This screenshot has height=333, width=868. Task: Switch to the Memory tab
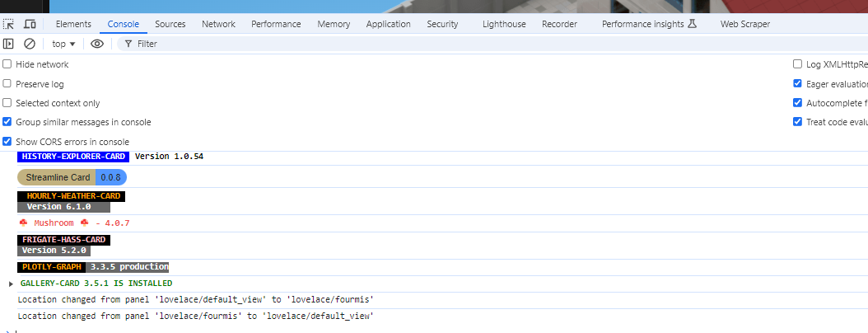click(x=334, y=25)
